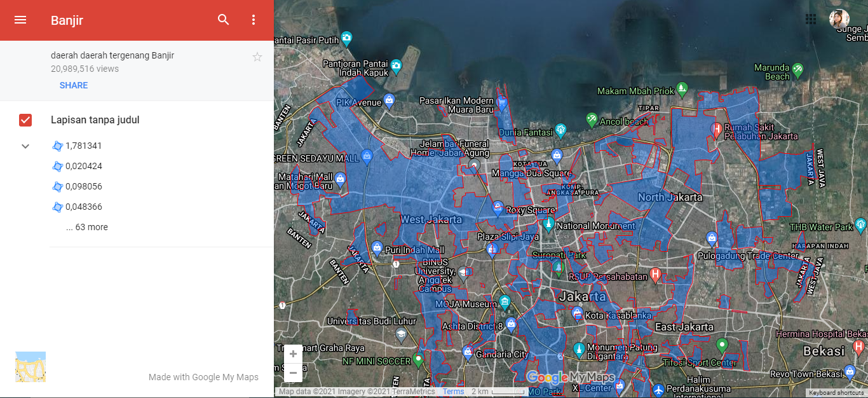This screenshot has height=398, width=868.
Task: Toggle the Lapisan tanpa judul layer checkbox
Action: (x=25, y=120)
